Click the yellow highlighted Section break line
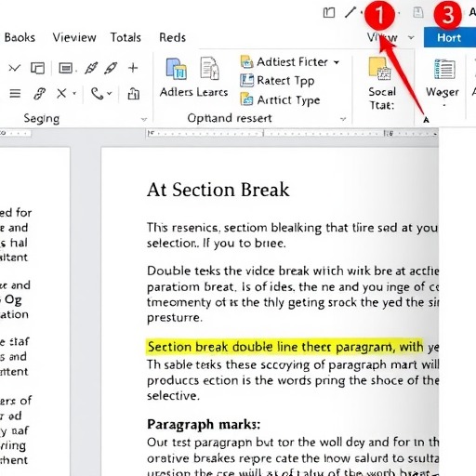This screenshot has height=476, width=476. [284, 347]
